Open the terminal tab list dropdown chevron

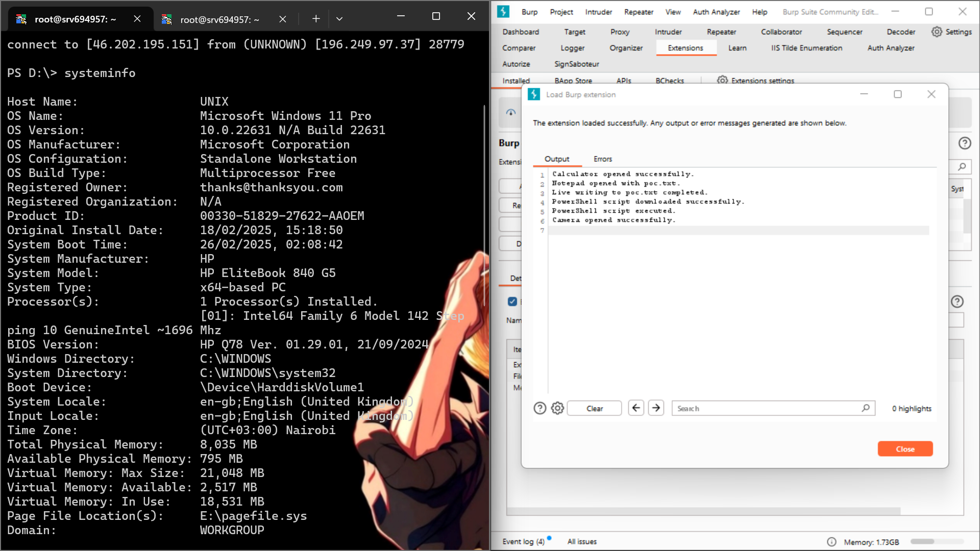pyautogui.click(x=339, y=19)
